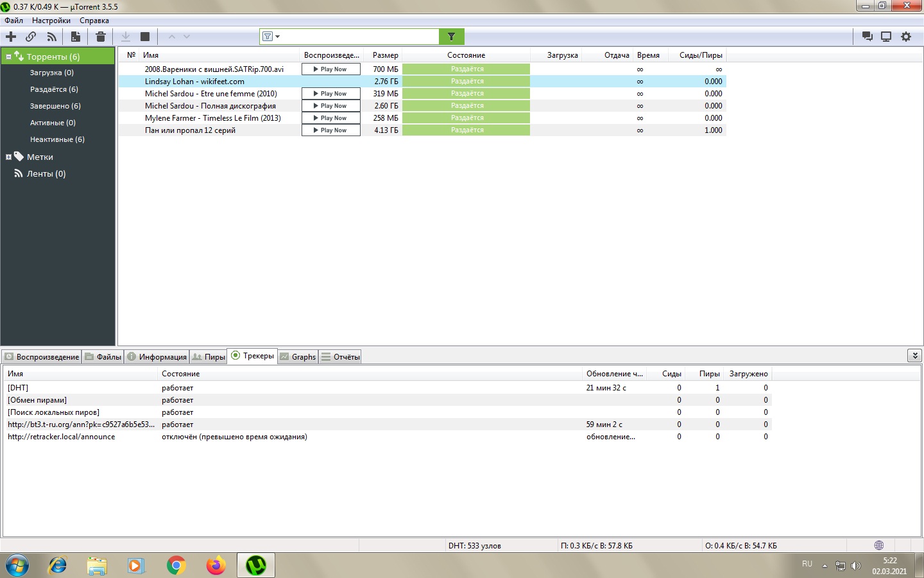Click into the search input field

click(x=359, y=37)
